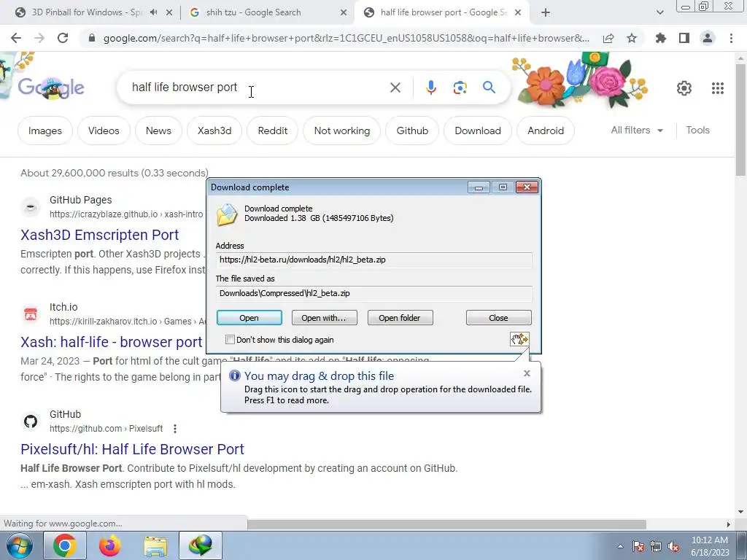Screen dimensions: 747x560
Task: Open the Chrome extensions puzzle icon
Action: pyautogui.click(x=661, y=38)
